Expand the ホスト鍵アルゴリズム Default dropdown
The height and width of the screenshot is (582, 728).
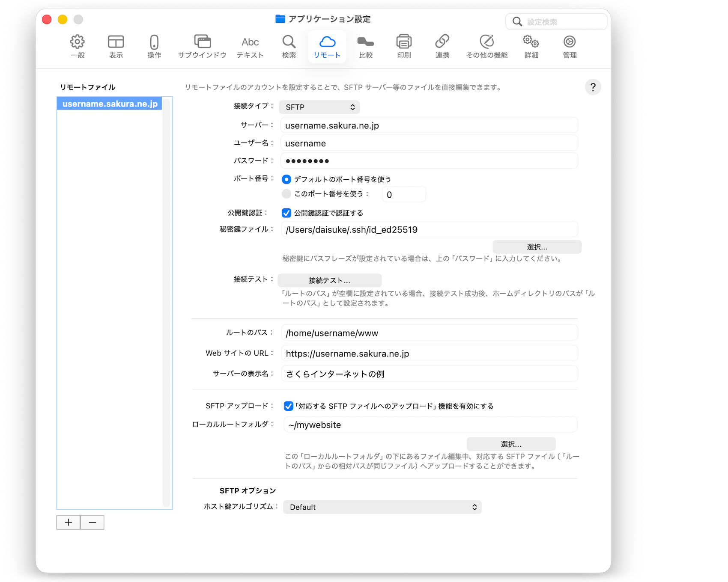[382, 507]
